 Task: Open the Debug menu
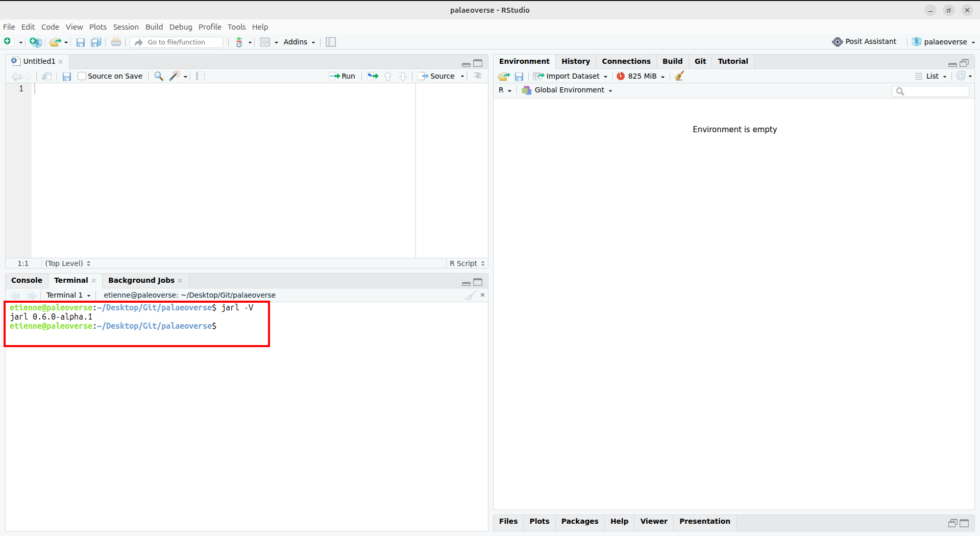(181, 27)
